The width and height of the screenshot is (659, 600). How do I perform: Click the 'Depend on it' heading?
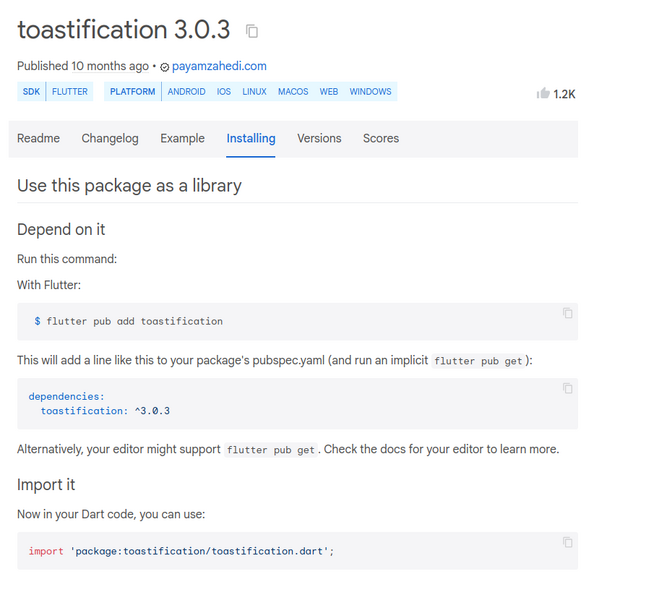61,229
